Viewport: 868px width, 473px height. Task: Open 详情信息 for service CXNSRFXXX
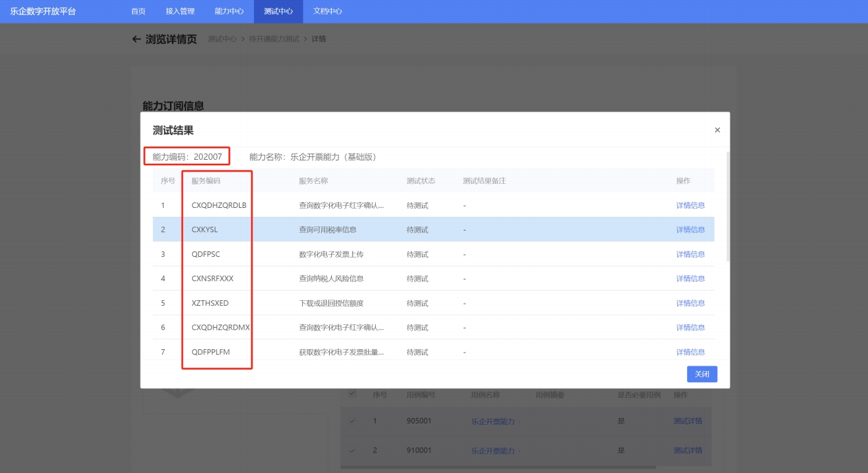[x=690, y=278]
